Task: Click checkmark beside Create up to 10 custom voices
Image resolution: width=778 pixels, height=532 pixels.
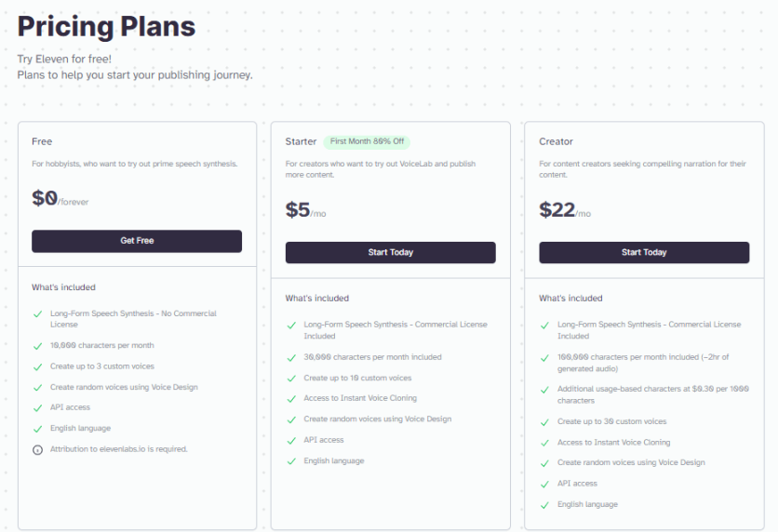Action: pyautogui.click(x=291, y=379)
